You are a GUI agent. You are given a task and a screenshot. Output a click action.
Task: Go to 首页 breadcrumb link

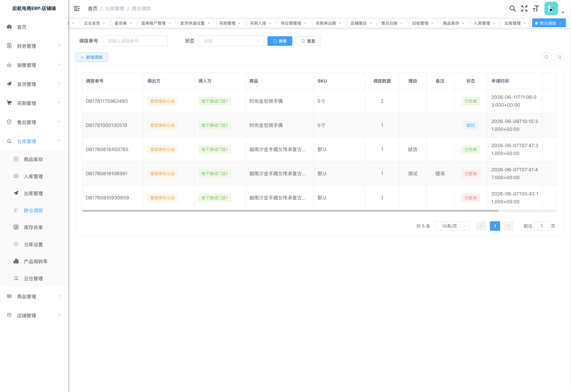click(x=92, y=9)
